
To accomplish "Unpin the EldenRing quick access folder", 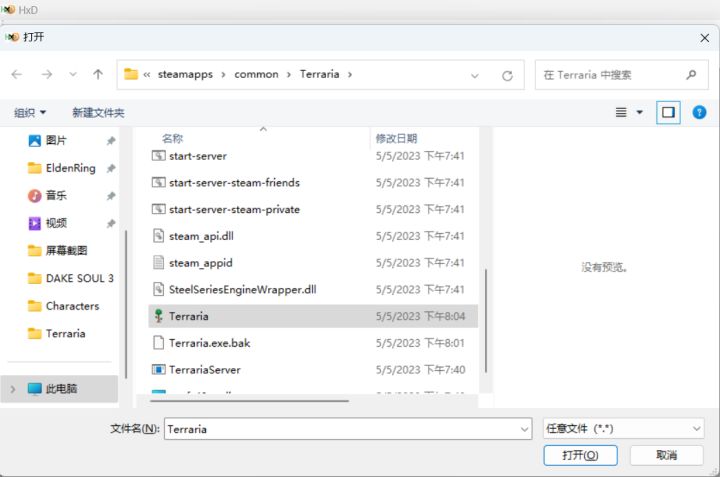I will coord(111,168).
